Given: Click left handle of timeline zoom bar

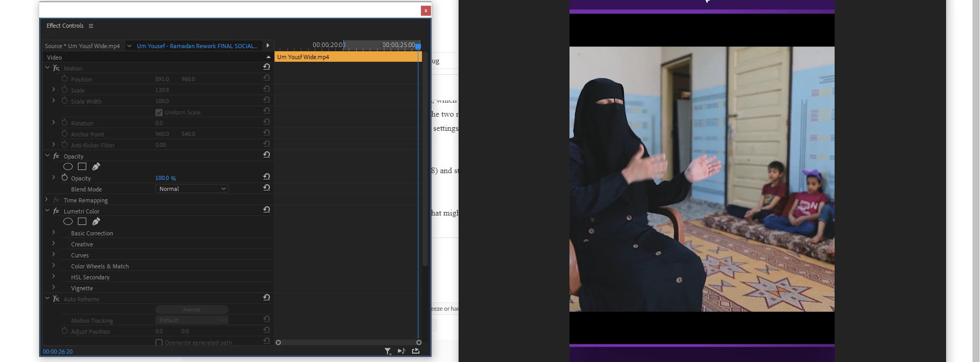Looking at the screenshot, I should (278, 343).
